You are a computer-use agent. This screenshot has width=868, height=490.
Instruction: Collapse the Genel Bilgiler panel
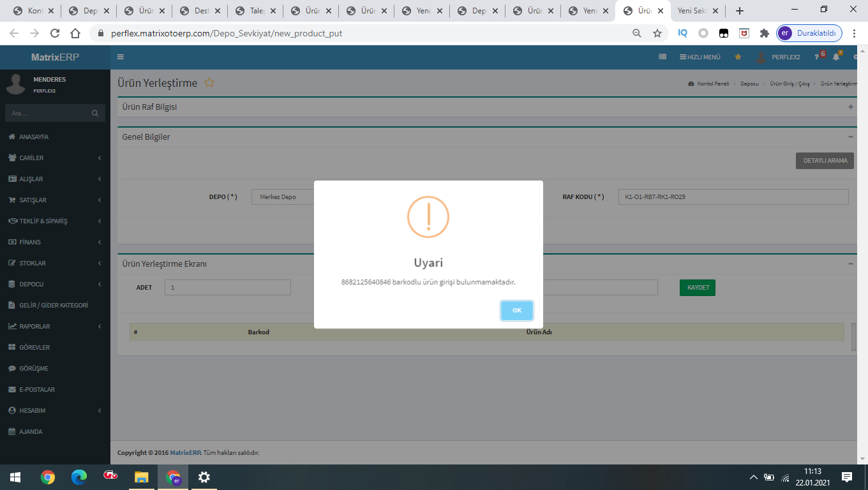[850, 137]
